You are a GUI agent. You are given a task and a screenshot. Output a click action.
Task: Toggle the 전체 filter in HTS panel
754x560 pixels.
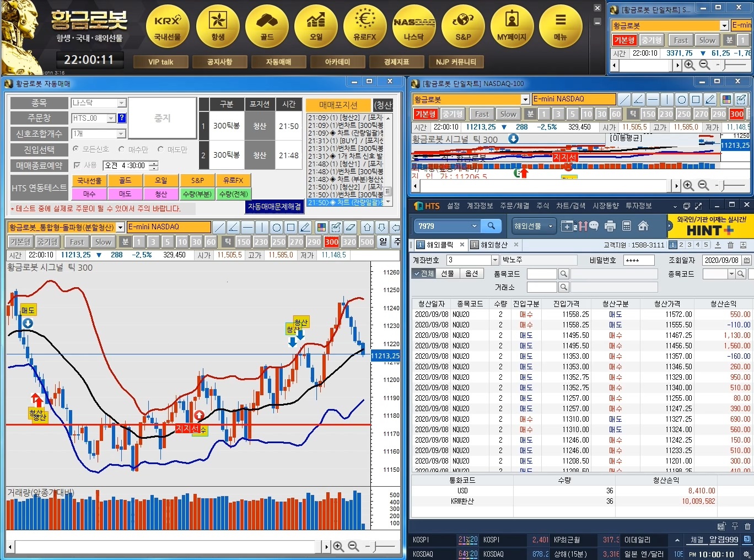tap(423, 273)
